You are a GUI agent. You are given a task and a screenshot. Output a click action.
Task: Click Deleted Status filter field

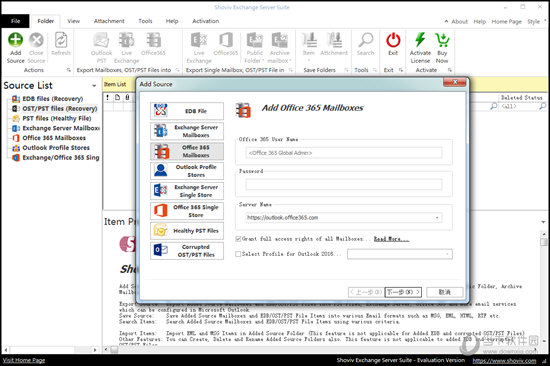click(x=522, y=106)
